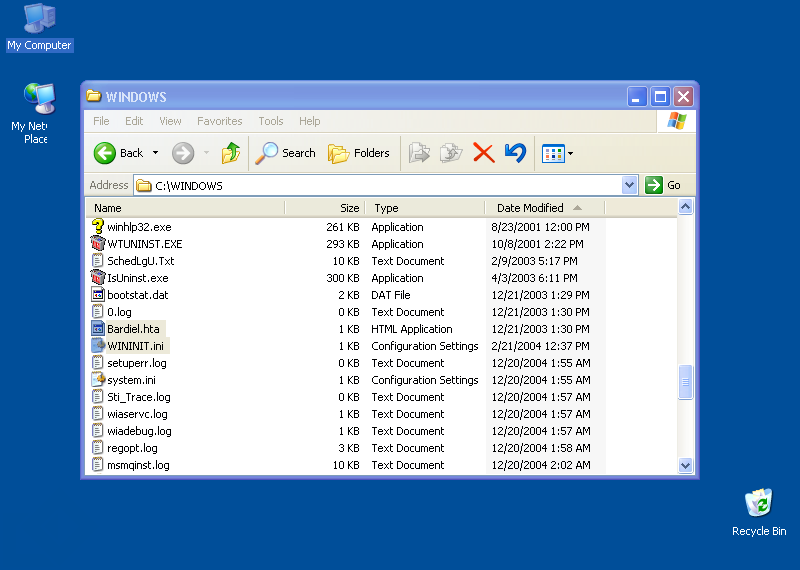The height and width of the screenshot is (570, 800).
Task: Select the WTUNINST.EXE file icon
Action: [97, 243]
